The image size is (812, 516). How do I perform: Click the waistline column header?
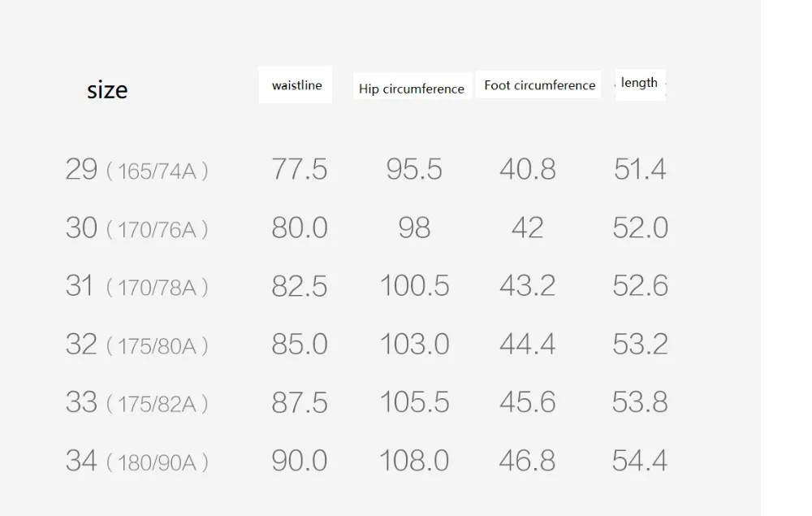click(296, 85)
